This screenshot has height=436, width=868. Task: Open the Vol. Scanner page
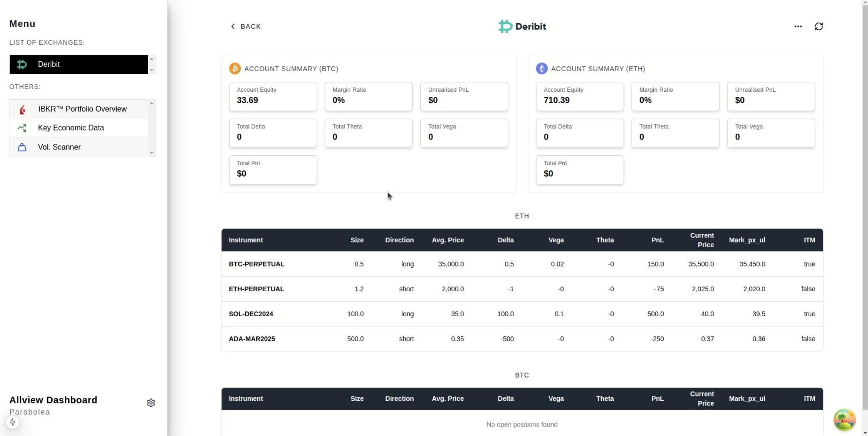[59, 147]
